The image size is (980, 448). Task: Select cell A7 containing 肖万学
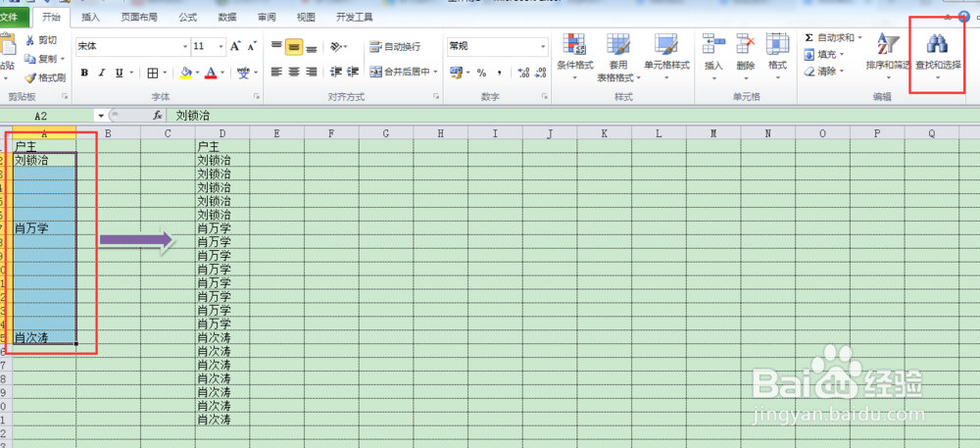pos(44,228)
